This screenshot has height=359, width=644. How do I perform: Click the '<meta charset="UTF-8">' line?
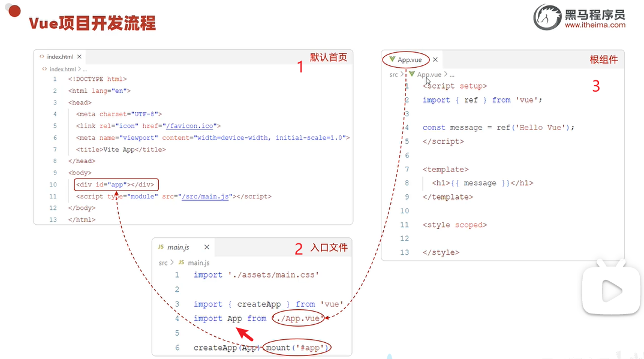click(119, 114)
